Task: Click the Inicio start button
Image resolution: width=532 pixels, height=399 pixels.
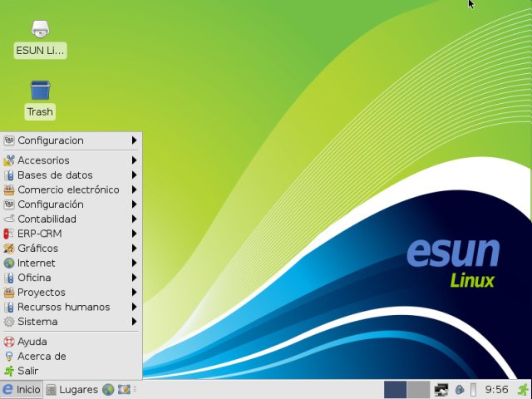Action: point(22,390)
